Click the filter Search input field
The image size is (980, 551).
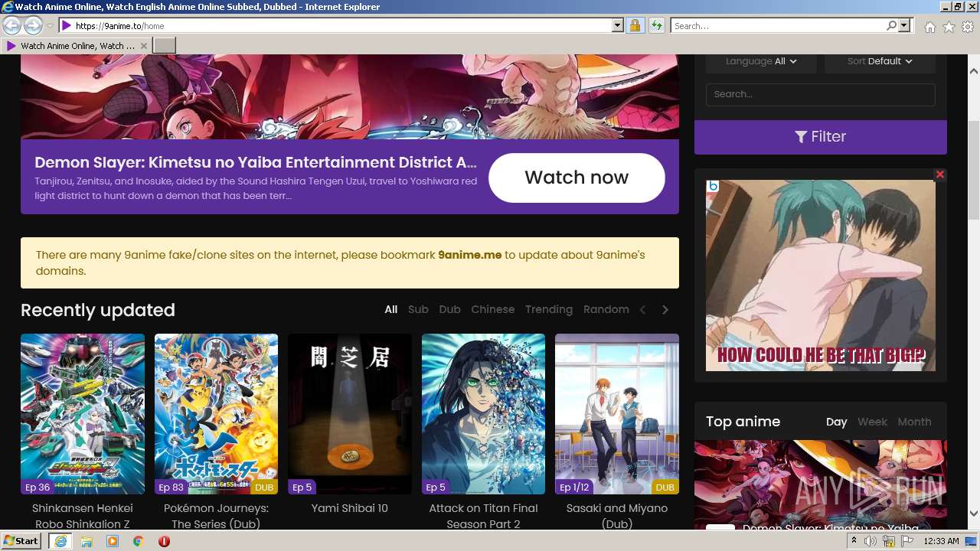(820, 94)
